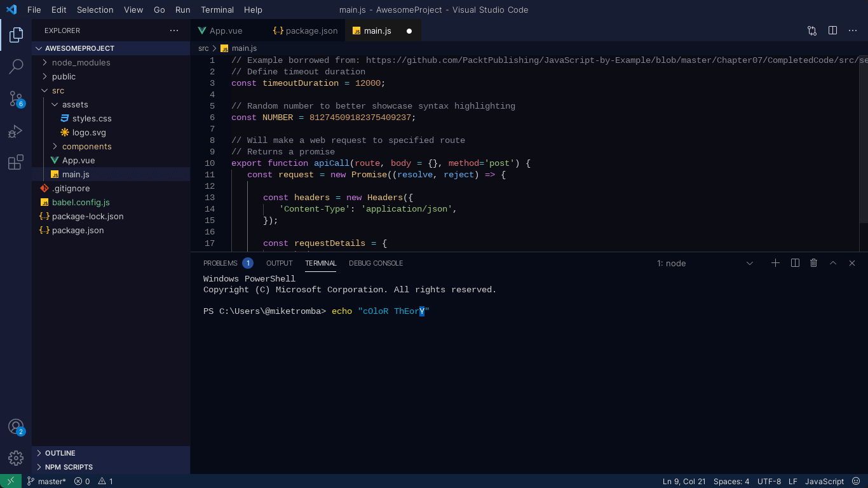Maximize the panel with up chevron
Image resolution: width=868 pixels, height=488 pixels.
pos(833,263)
